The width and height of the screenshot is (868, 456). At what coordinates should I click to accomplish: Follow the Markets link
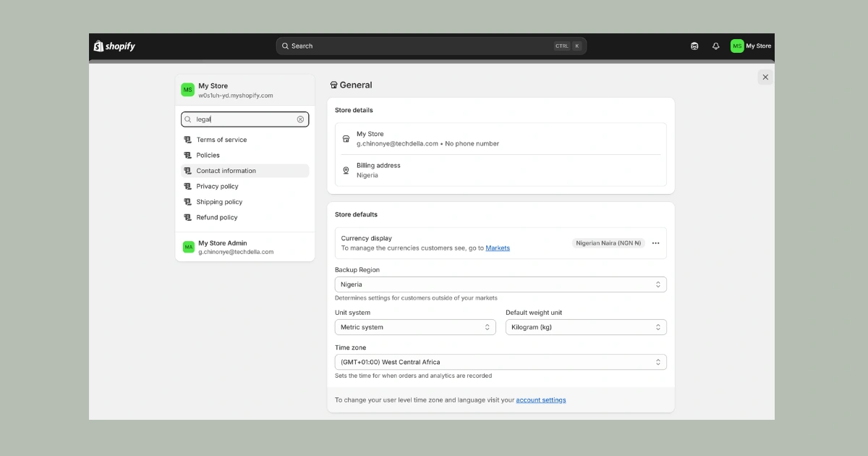tap(498, 248)
